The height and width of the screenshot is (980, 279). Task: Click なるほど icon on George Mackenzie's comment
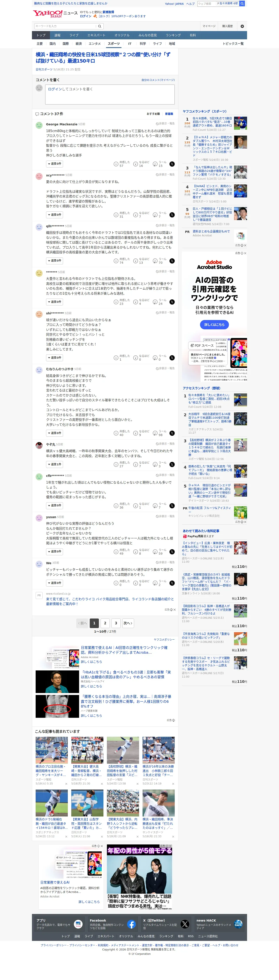pyautogui.click(x=136, y=164)
